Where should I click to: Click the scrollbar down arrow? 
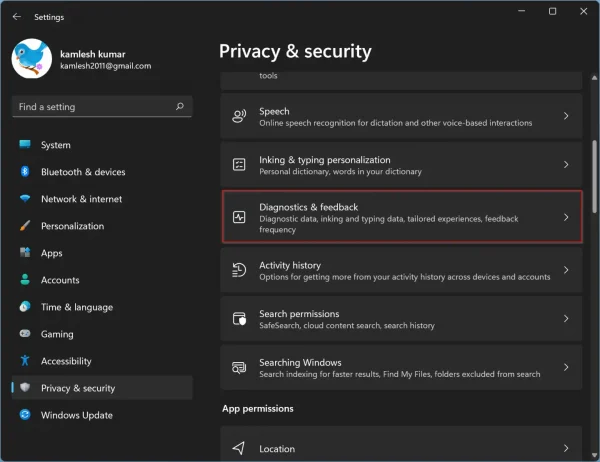[594, 455]
